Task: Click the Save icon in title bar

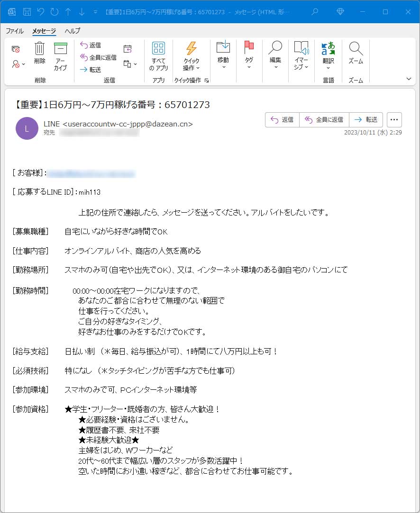Action: (27, 12)
